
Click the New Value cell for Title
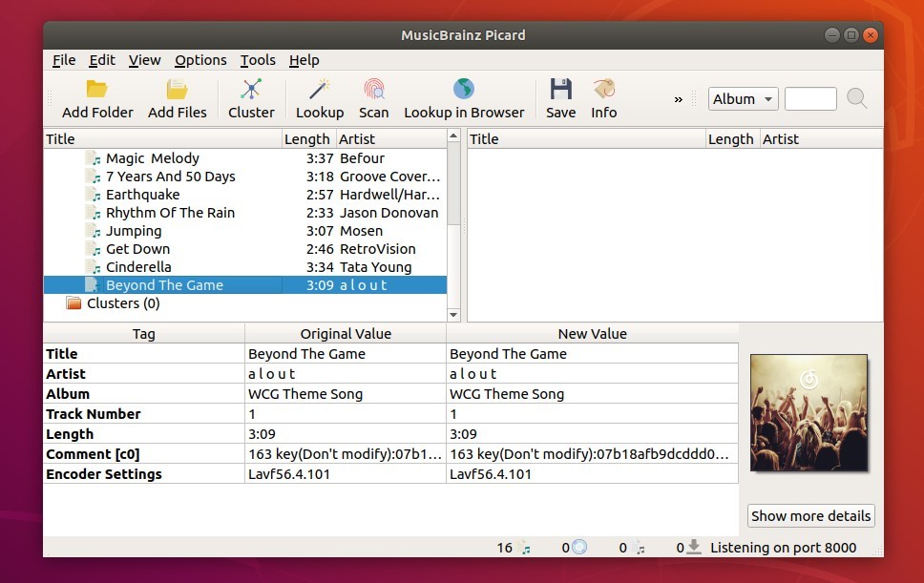click(592, 354)
